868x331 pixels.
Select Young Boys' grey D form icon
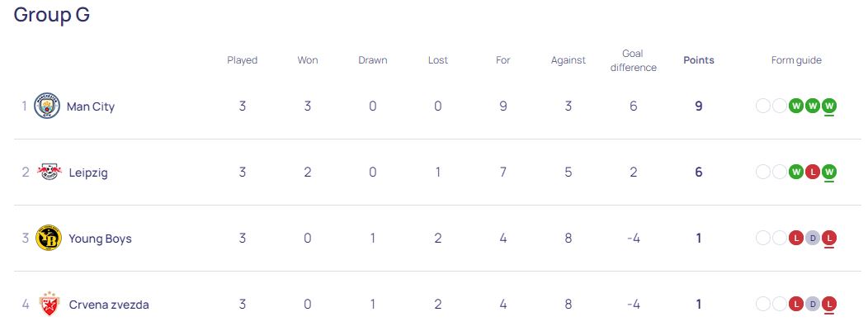point(812,238)
